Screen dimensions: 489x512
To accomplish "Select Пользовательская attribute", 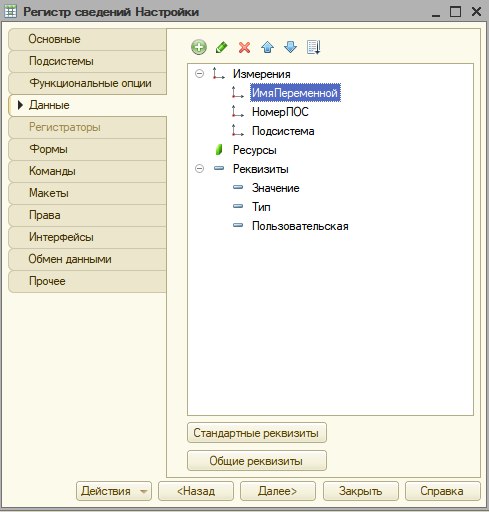I will [x=300, y=226].
